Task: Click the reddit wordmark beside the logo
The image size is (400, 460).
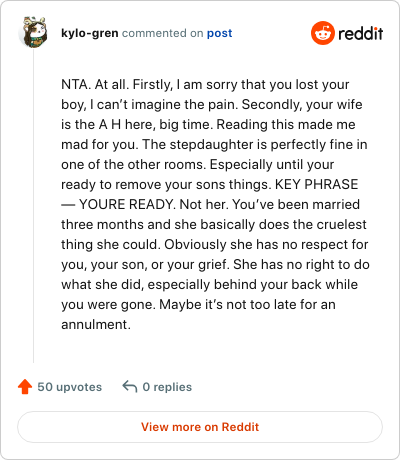Action: pyautogui.click(x=361, y=34)
